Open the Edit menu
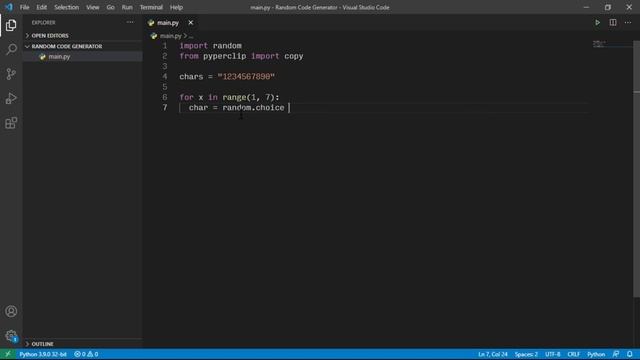640x360 pixels. pos(41,7)
